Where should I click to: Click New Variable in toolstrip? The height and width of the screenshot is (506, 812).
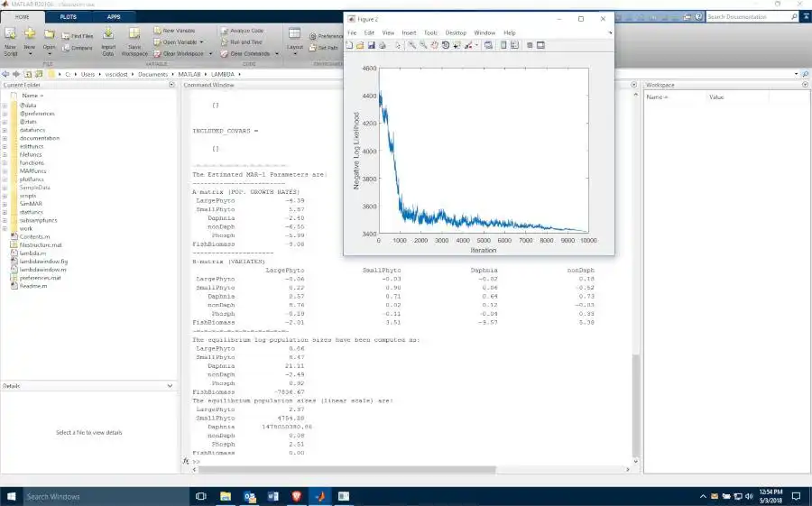174,31
